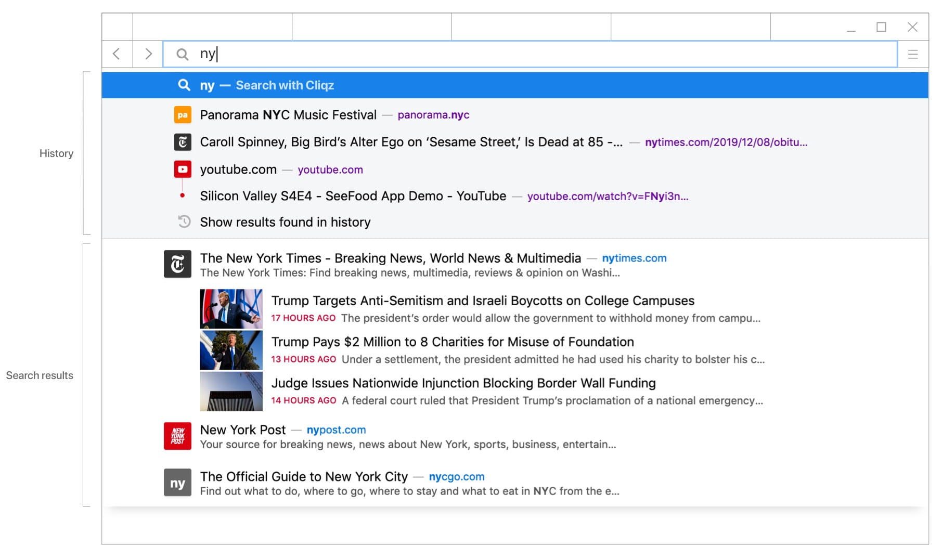Go forward with the right arrow button
The height and width of the screenshot is (560, 942).
[148, 54]
